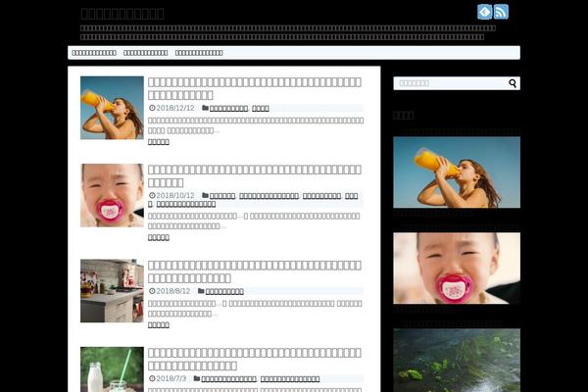Open the kitchen photo post thumbnail
This screenshot has width=588, height=392.
coord(112,291)
